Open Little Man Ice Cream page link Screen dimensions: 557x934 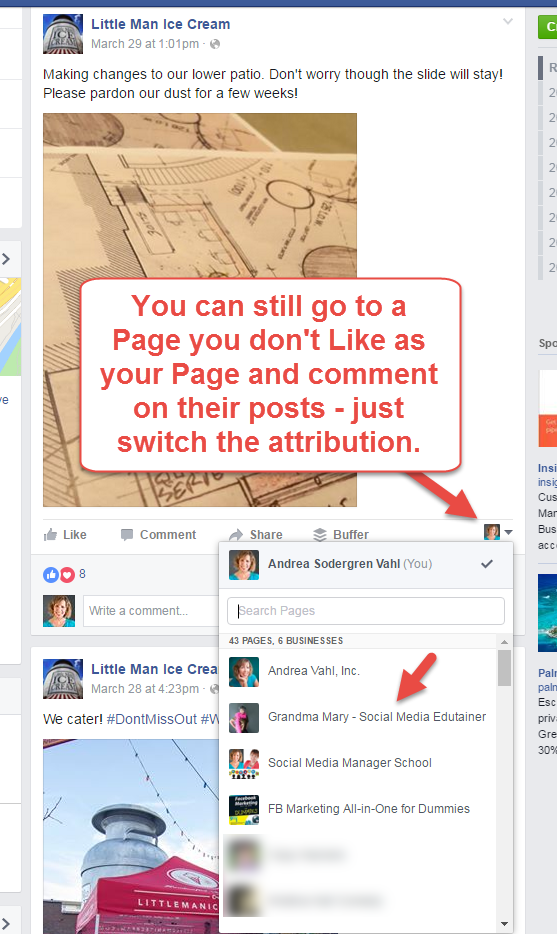pyautogui.click(x=160, y=24)
